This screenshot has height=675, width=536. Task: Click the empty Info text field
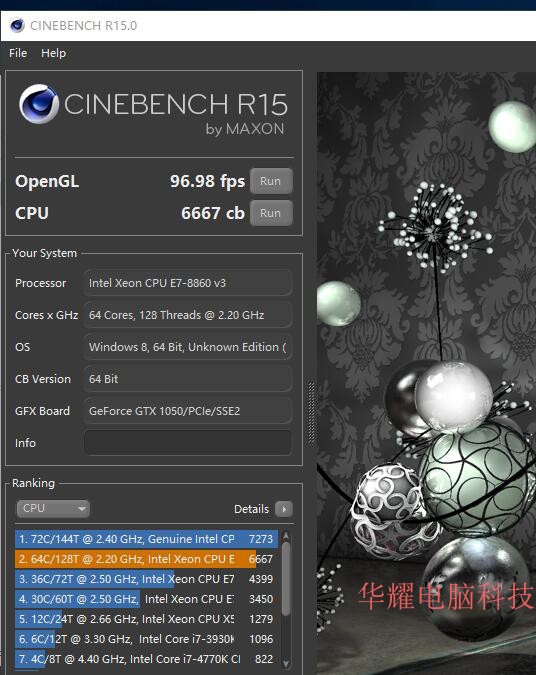[188, 443]
